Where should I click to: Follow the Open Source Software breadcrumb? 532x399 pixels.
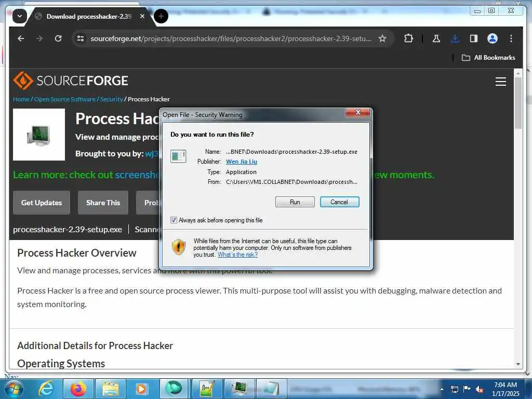tap(65, 99)
